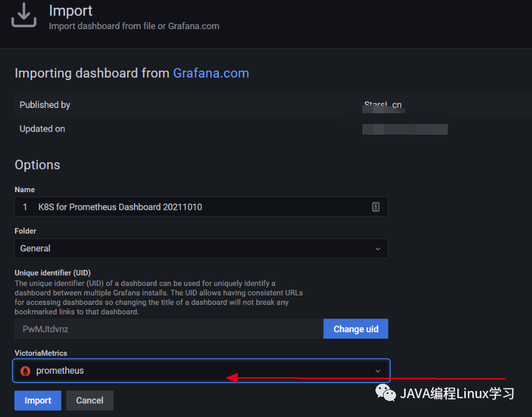Viewport: 532px width, 417px height.
Task: Click the 'Import dashboard from file or Grafana.com' subtitle
Action: 134,26
